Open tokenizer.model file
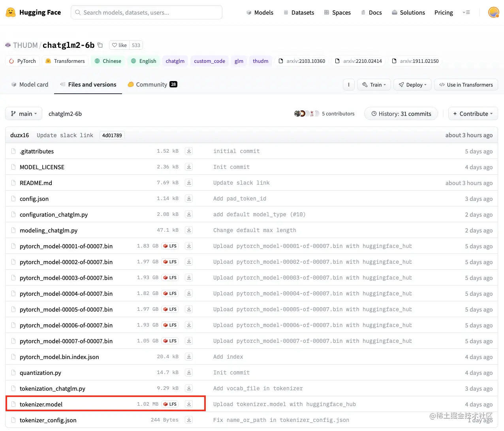This screenshot has width=504, height=431. pos(41,404)
